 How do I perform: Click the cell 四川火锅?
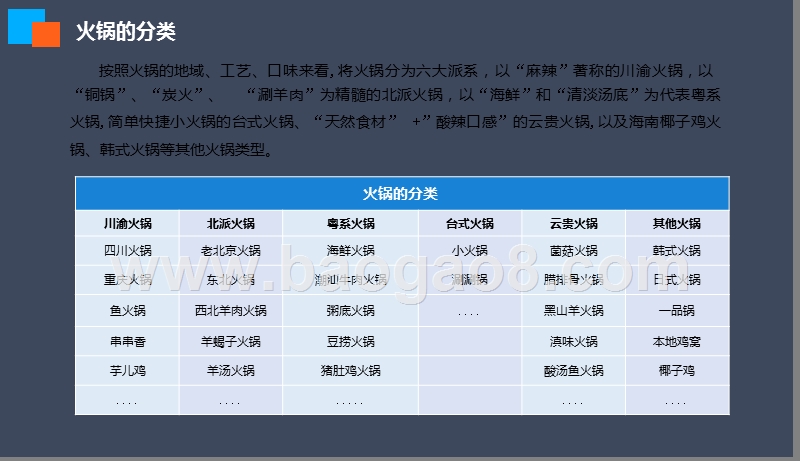(128, 250)
